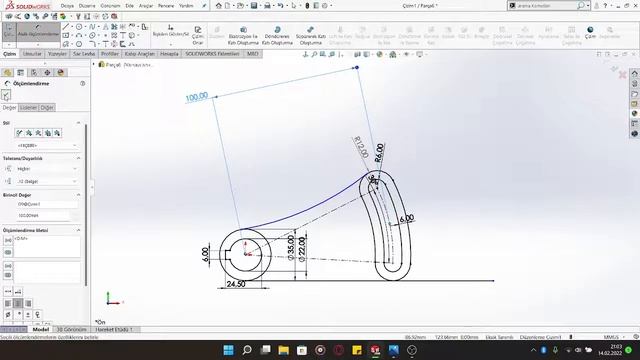Open the dropdown arrow under Akıllı Ölçümlendirme
640x360 pixels.
pos(38,44)
